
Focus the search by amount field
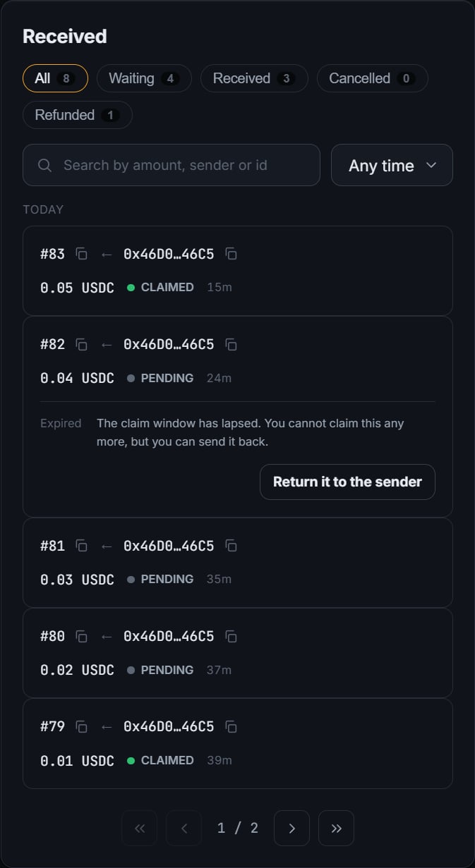(x=172, y=165)
